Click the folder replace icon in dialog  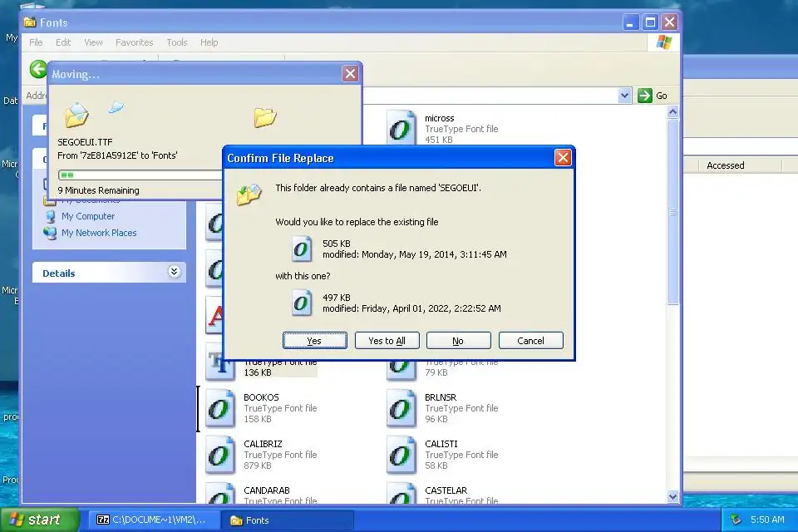click(249, 195)
